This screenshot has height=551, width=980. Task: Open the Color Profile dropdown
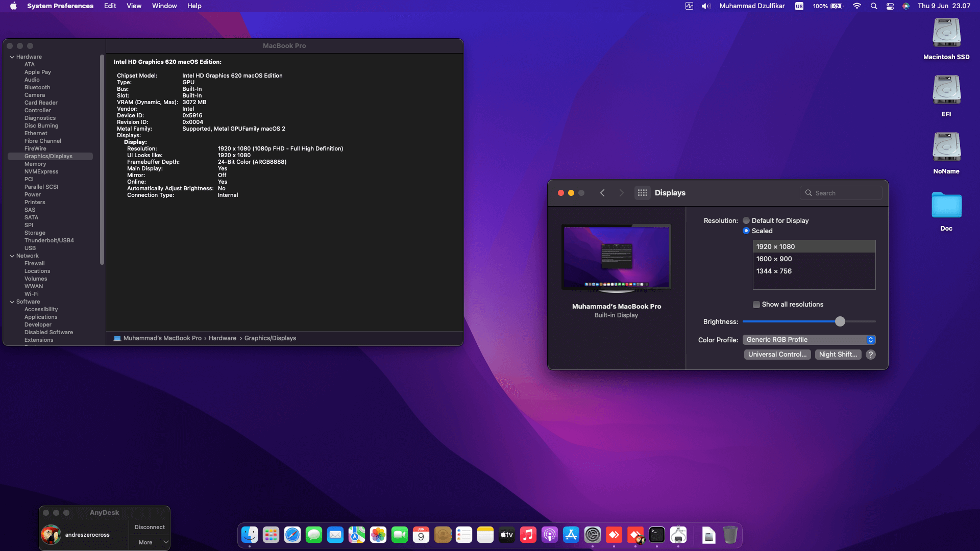(809, 340)
